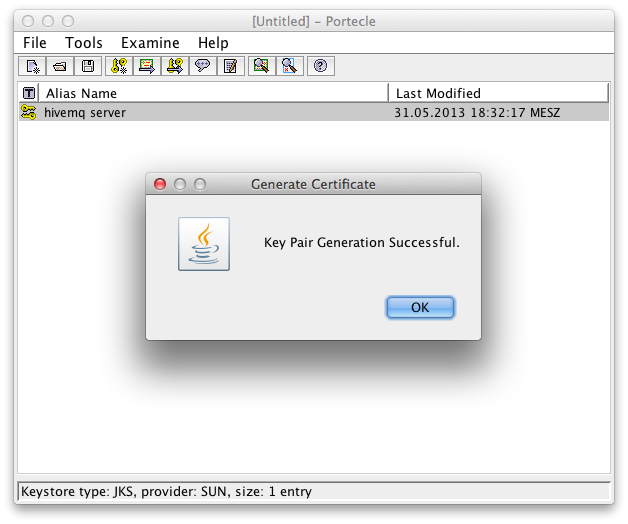
Task: Click the Keystore type status bar text
Action: [x=166, y=492]
